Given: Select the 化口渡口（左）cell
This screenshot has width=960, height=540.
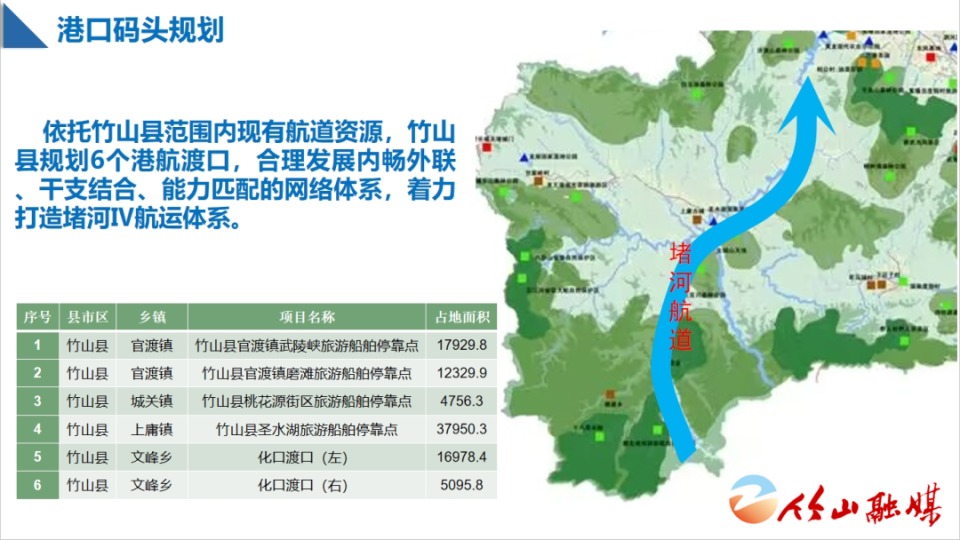Looking at the screenshot, I should pos(307,457).
